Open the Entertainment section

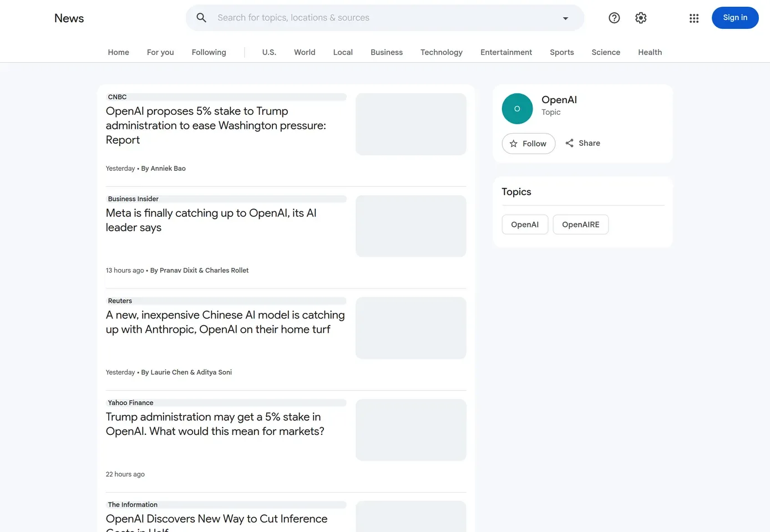506,52
